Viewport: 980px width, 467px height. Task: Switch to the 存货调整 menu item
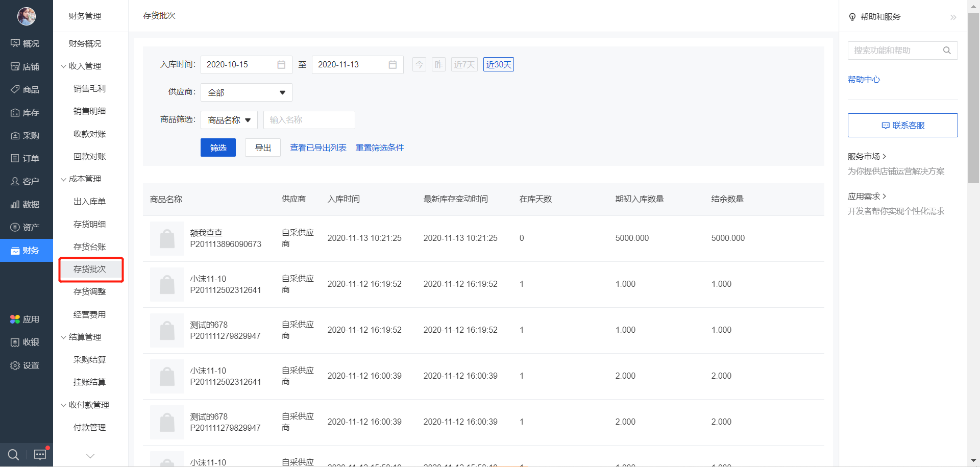(90, 291)
